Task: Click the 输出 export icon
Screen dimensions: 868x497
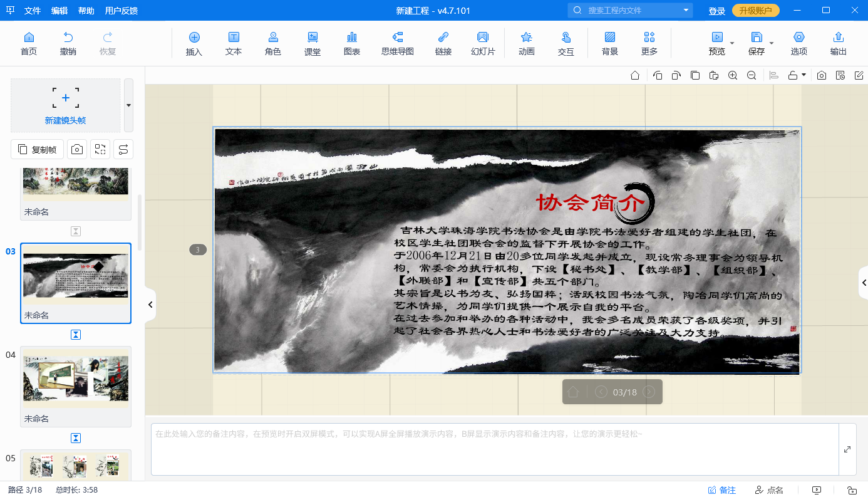Action: coord(839,44)
